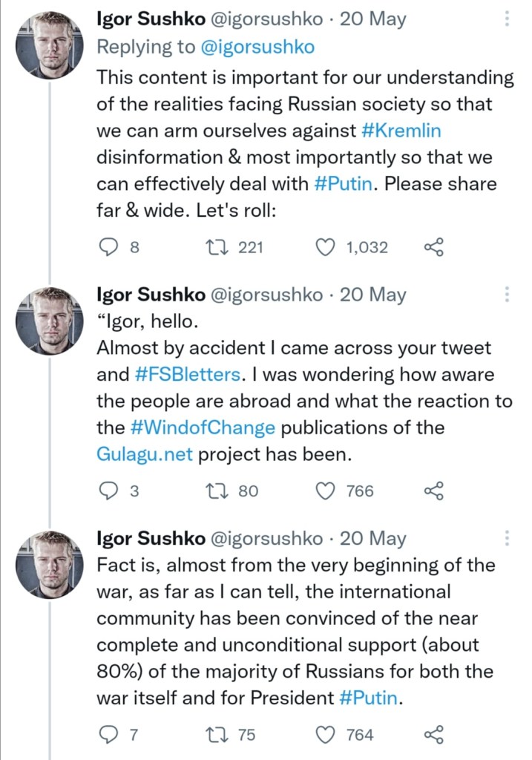Retweet the tweet with 75 retweets
532x760 pixels.
(x=221, y=735)
